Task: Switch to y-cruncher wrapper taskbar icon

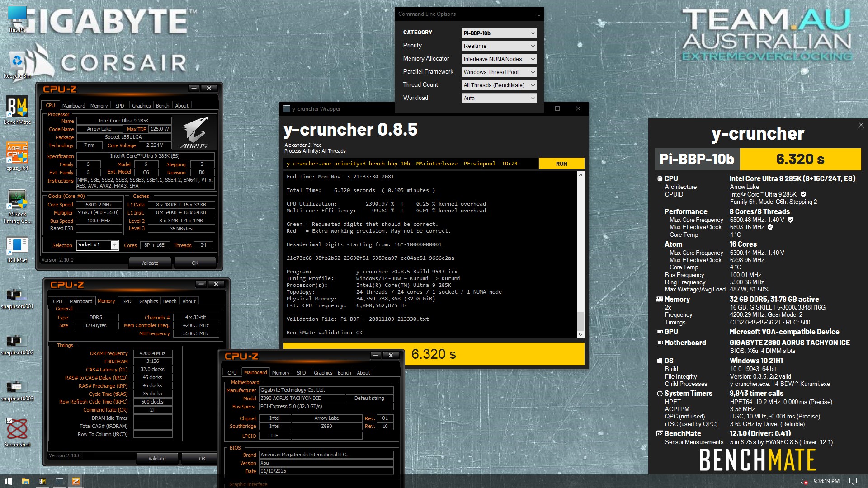Action: coord(59,481)
